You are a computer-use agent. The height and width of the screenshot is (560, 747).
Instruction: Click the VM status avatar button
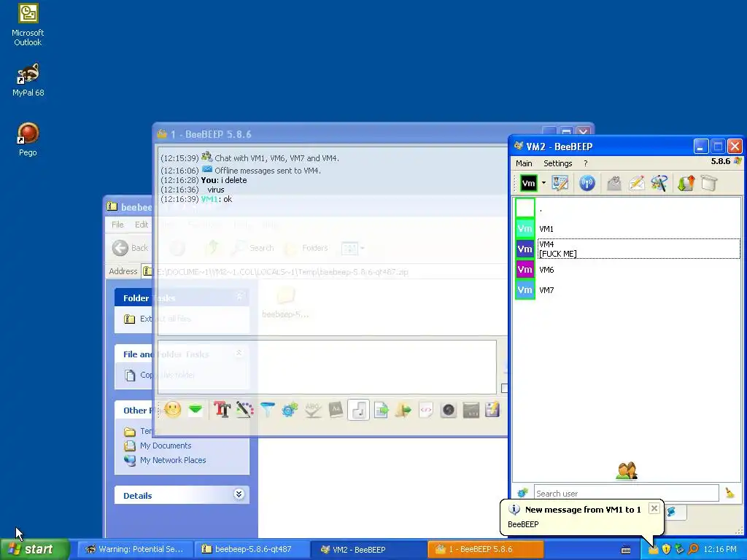click(x=528, y=183)
